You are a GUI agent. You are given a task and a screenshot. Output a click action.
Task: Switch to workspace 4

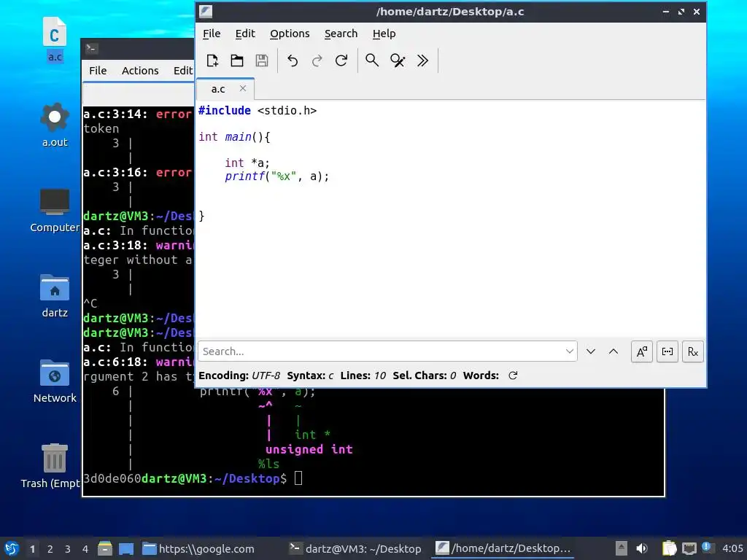(85, 549)
